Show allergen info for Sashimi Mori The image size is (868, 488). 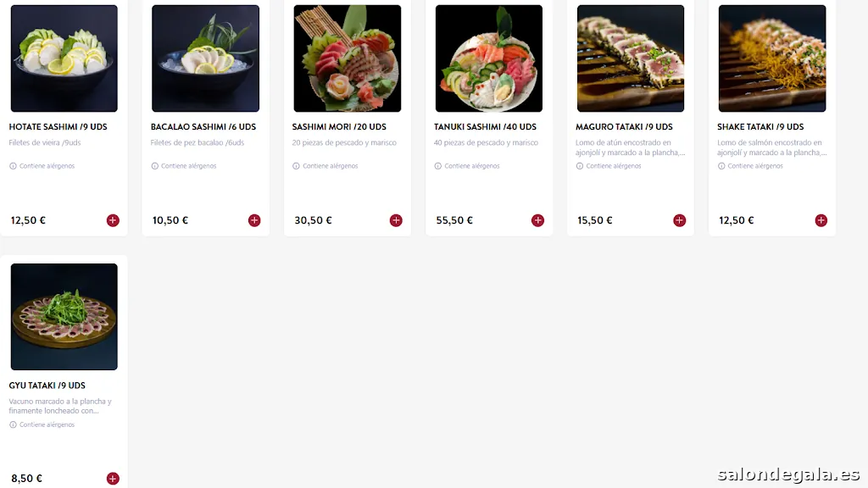pos(325,166)
